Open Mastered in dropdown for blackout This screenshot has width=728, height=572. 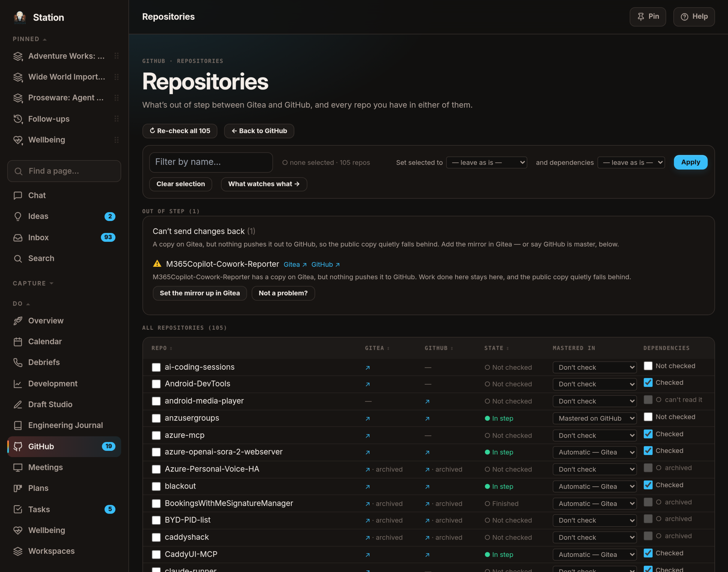tap(595, 487)
